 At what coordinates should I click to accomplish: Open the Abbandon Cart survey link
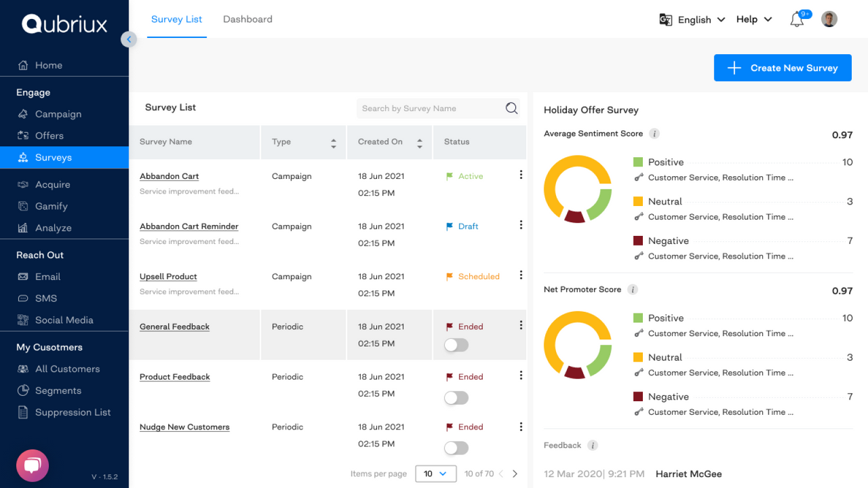point(169,176)
